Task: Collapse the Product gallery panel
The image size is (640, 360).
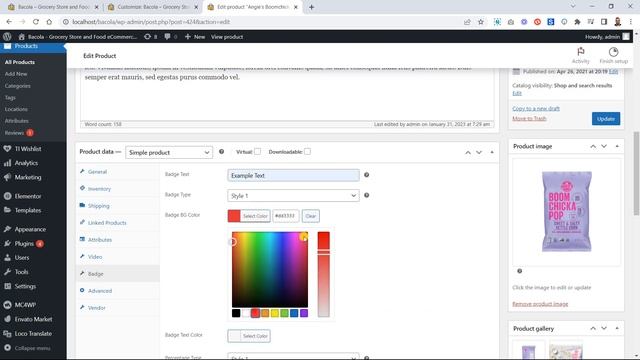Action: (617, 328)
